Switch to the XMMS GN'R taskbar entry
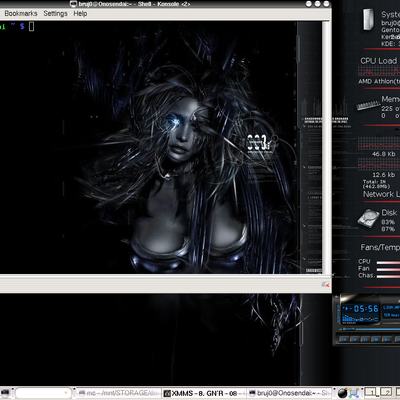 tap(204, 394)
